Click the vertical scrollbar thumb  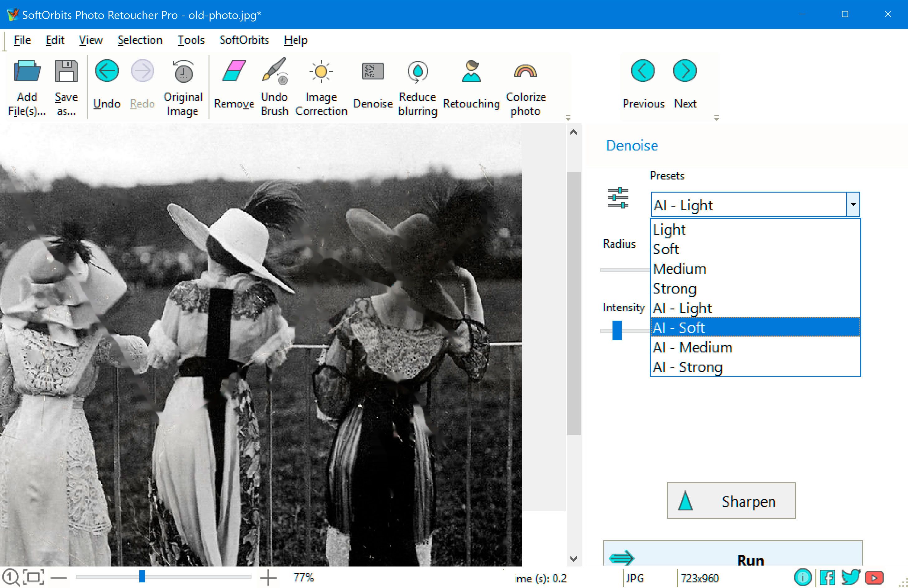(574, 303)
